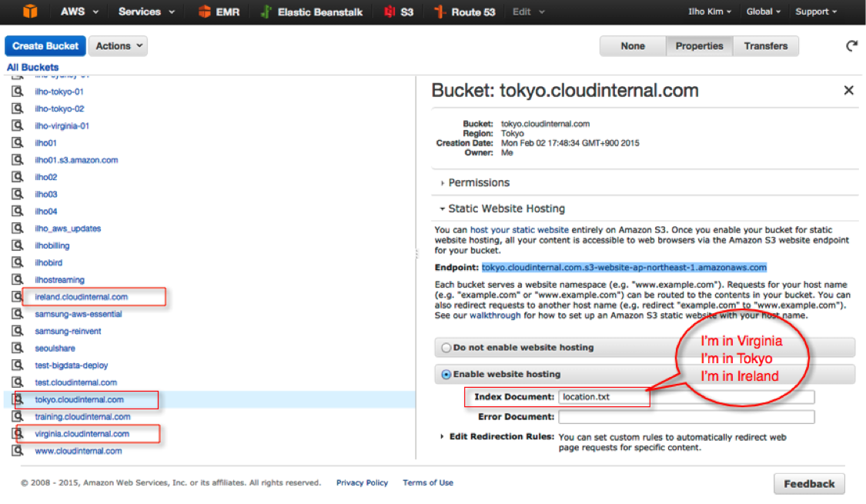
Task: Click magnifier icon beside samsung-reinvent
Action: [x=18, y=331]
